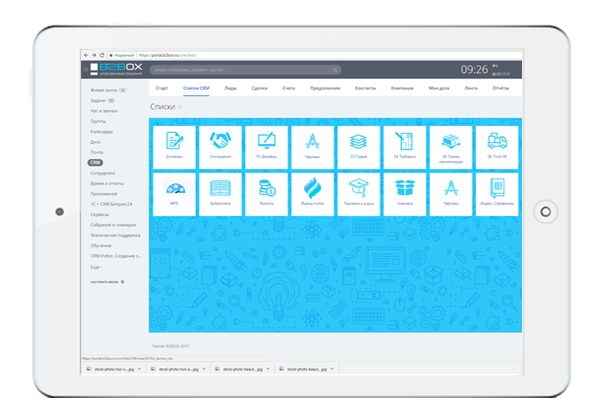Open the Соглашения handshake tile

point(220,145)
